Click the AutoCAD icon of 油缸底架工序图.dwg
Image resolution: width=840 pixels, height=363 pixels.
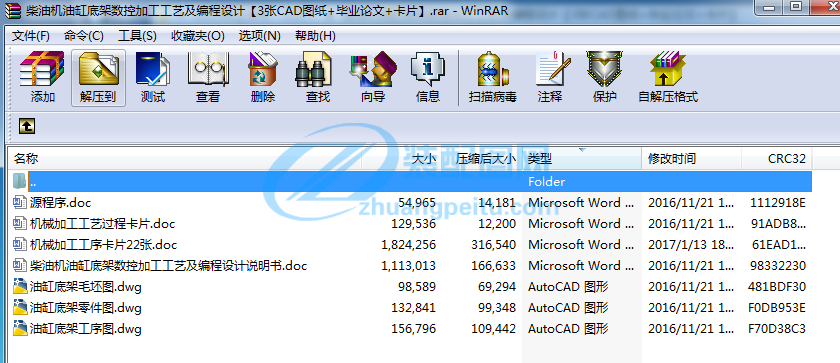coord(20,328)
